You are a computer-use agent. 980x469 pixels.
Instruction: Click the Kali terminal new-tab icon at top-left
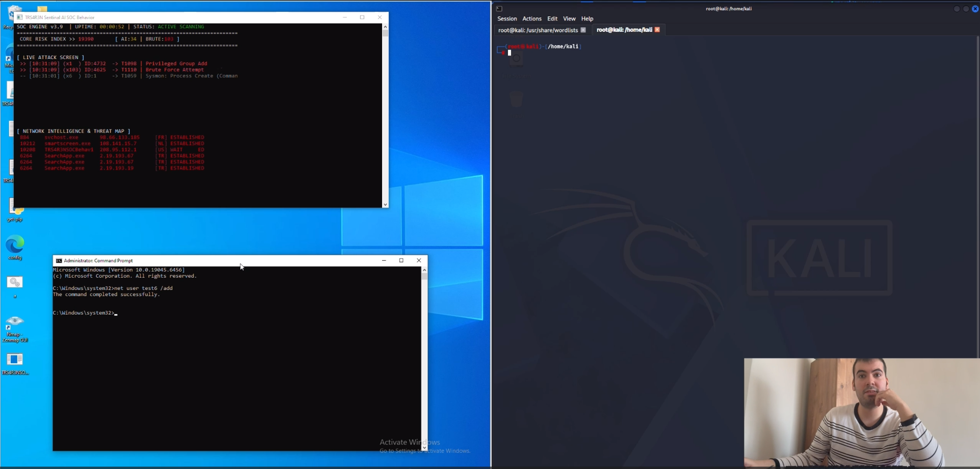[499, 9]
